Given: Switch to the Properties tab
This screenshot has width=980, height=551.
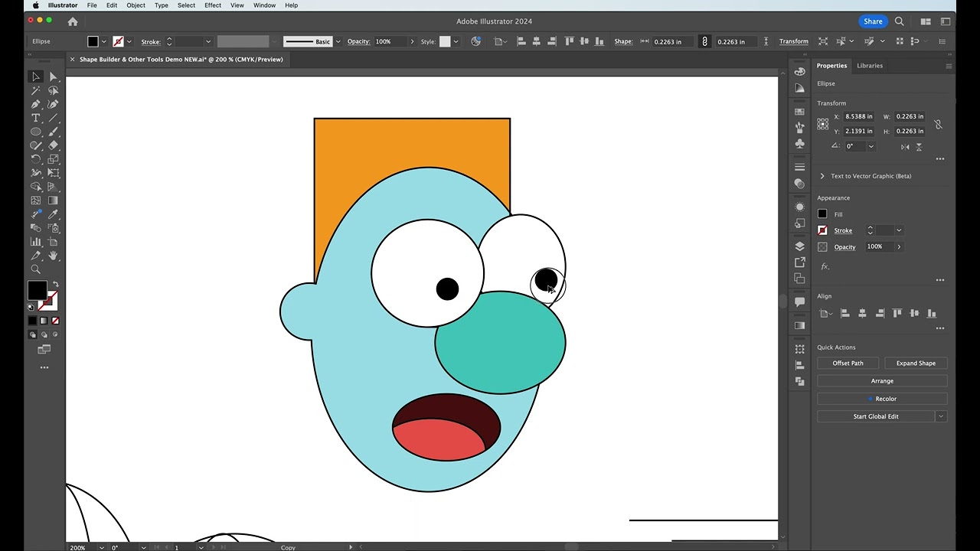Looking at the screenshot, I should click(x=831, y=66).
